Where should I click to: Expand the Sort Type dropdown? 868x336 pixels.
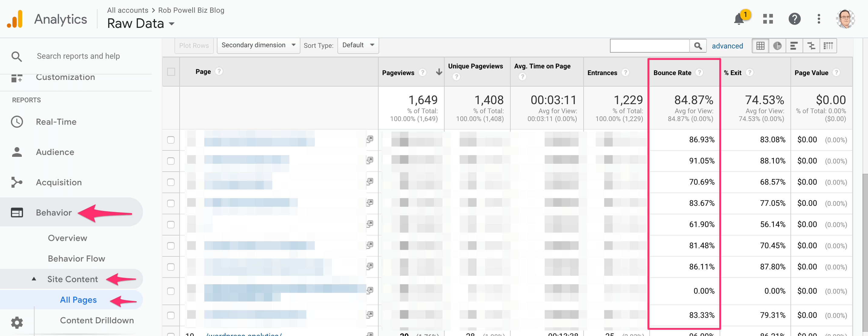coord(358,45)
